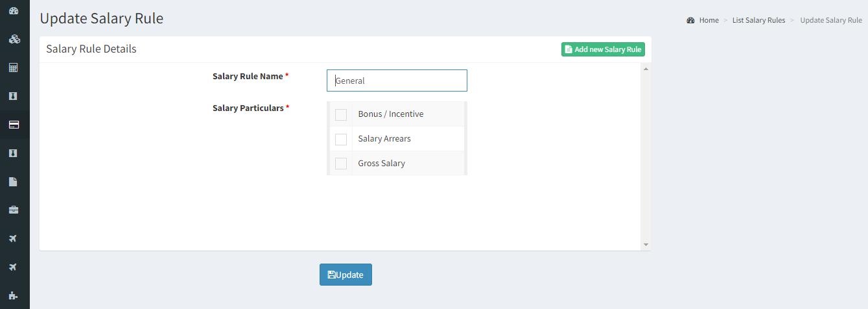Check the Bonus / Incentive checkbox
The height and width of the screenshot is (309, 868).
[x=341, y=115]
